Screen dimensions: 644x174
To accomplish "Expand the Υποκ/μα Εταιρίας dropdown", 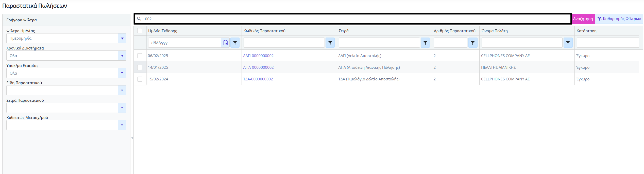I will tap(122, 73).
